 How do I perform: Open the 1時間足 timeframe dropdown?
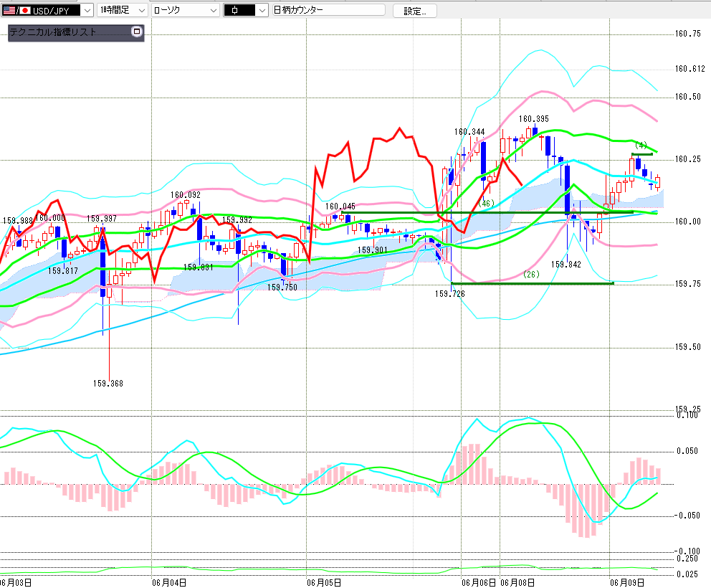(122, 10)
